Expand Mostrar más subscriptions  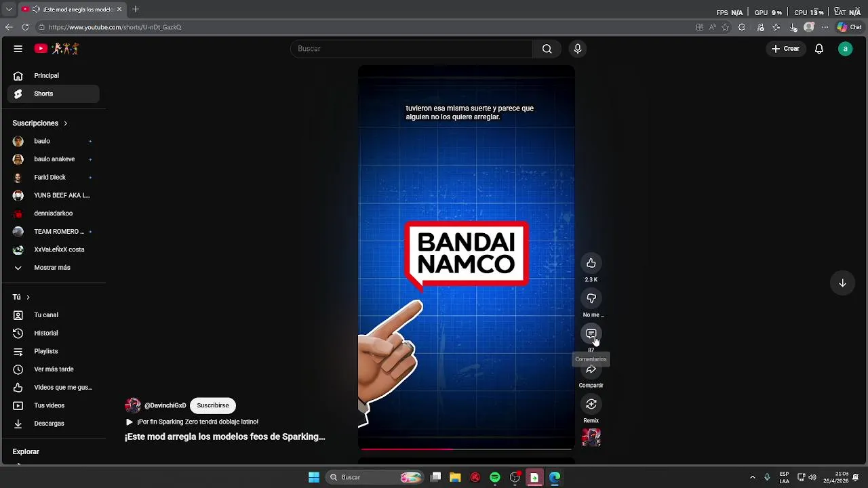pos(54,268)
